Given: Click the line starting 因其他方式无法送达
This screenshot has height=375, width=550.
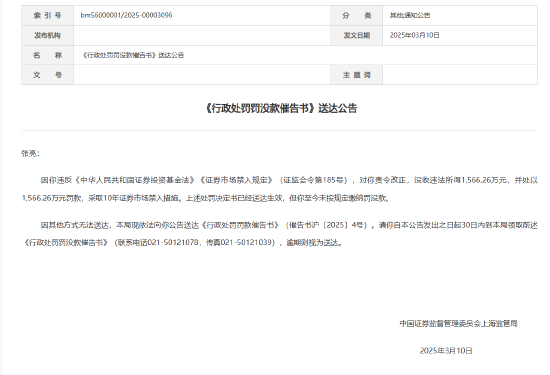Looking at the screenshot, I should tap(289, 225).
